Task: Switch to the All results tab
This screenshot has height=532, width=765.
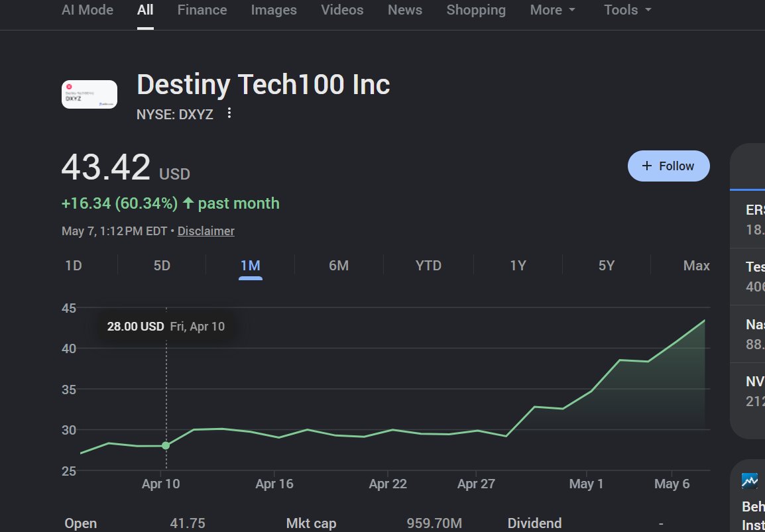Action: [x=145, y=10]
